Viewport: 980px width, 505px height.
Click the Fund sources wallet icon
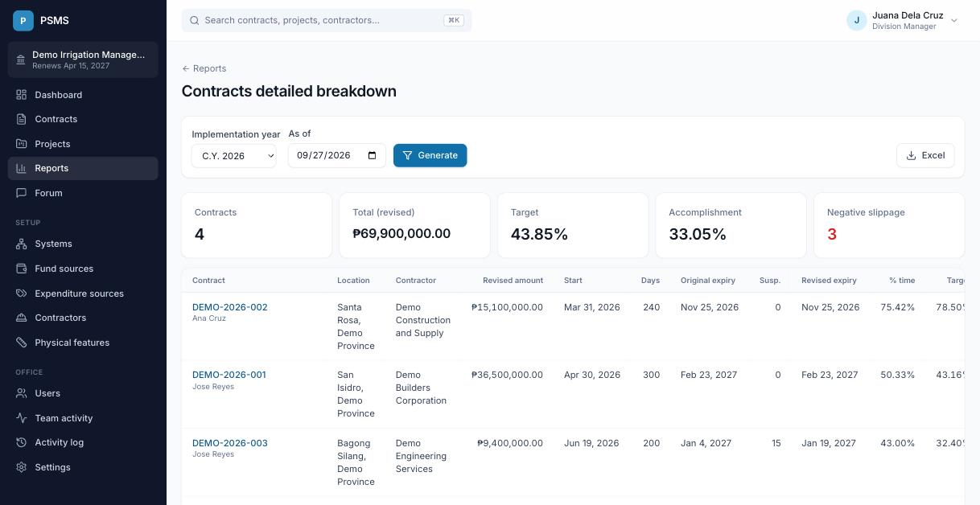tap(22, 269)
